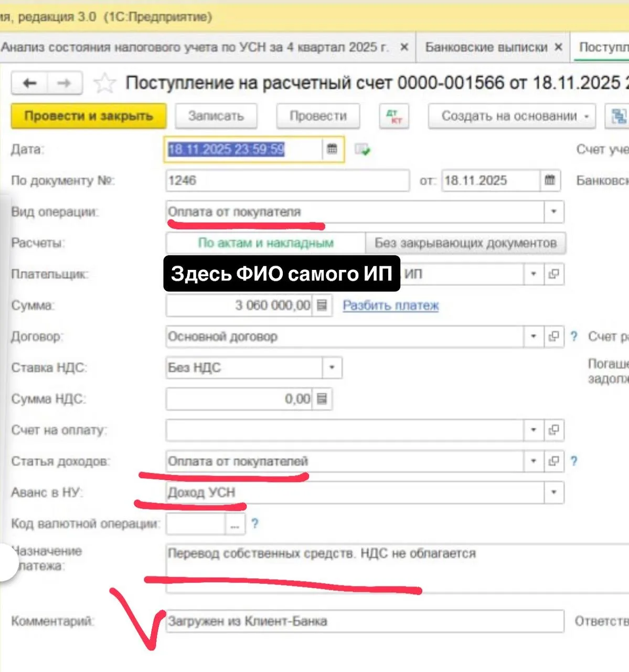Close the Банковские выписки tab
629x672 pixels.
click(558, 47)
